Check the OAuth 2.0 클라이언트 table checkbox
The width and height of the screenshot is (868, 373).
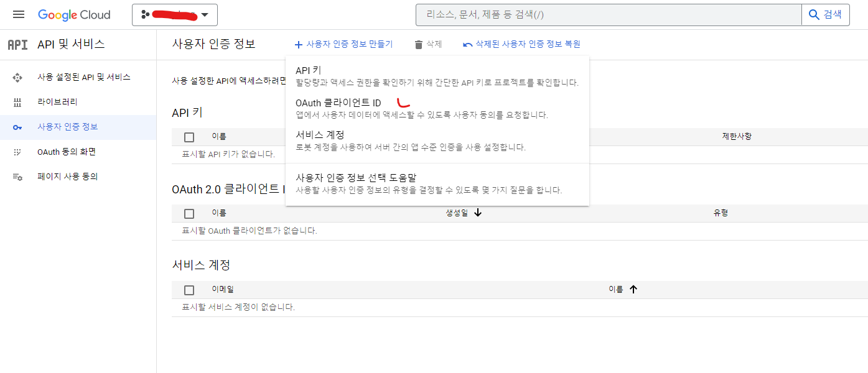[x=189, y=213]
